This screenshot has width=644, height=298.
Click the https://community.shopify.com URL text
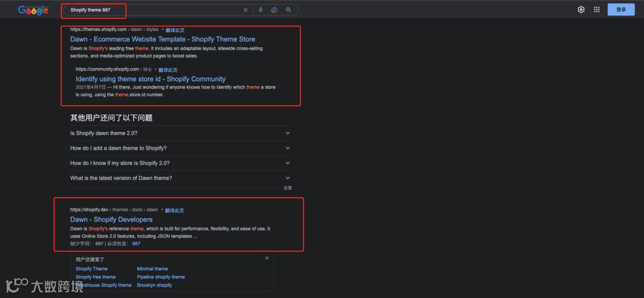(x=107, y=69)
